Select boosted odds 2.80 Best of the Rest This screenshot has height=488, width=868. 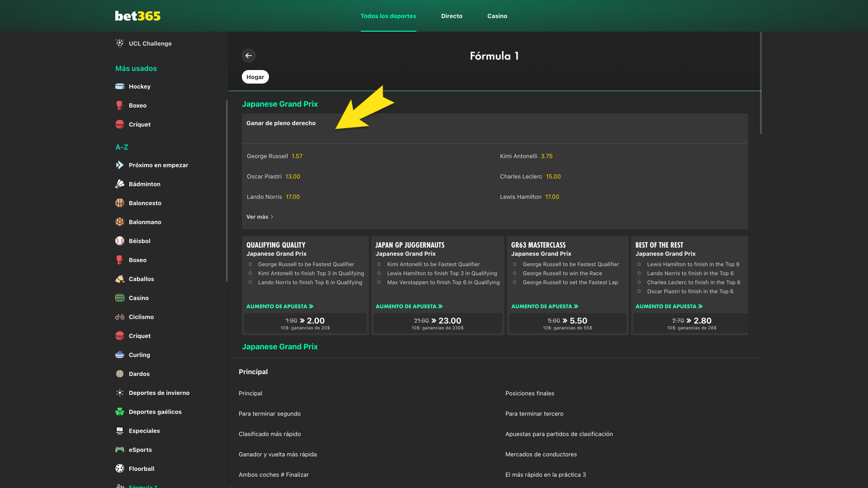691,323
